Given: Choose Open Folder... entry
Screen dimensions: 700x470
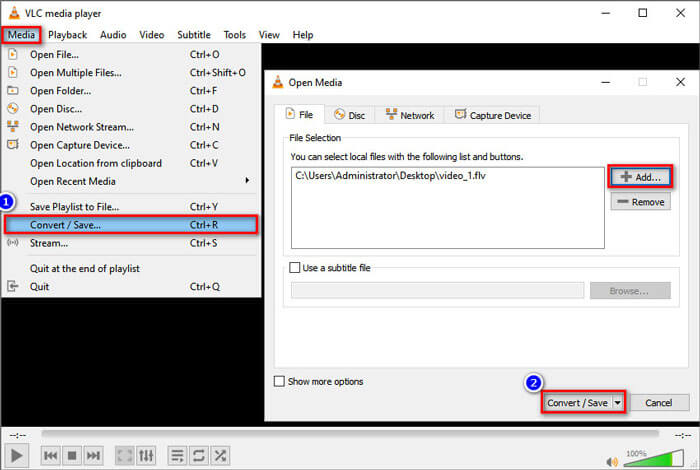Looking at the screenshot, I should click(x=131, y=91).
